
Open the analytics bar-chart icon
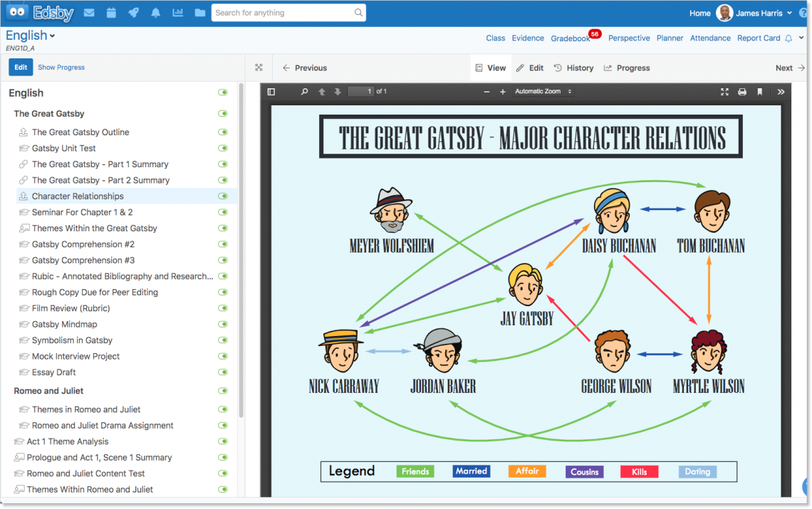(177, 13)
